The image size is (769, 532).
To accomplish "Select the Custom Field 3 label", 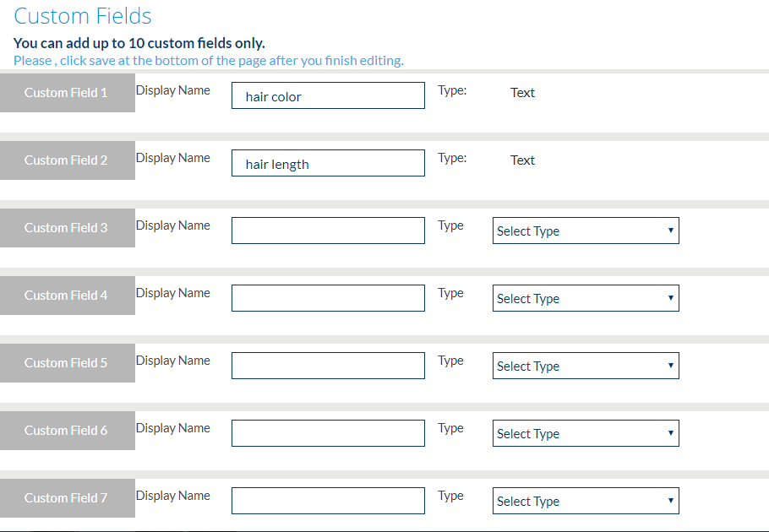I will pos(67,228).
